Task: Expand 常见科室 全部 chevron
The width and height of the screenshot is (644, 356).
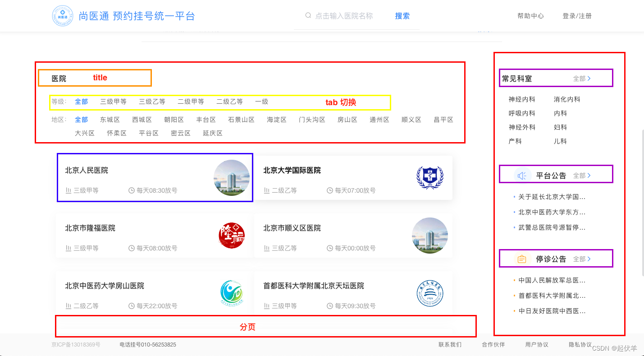Action: tap(589, 79)
